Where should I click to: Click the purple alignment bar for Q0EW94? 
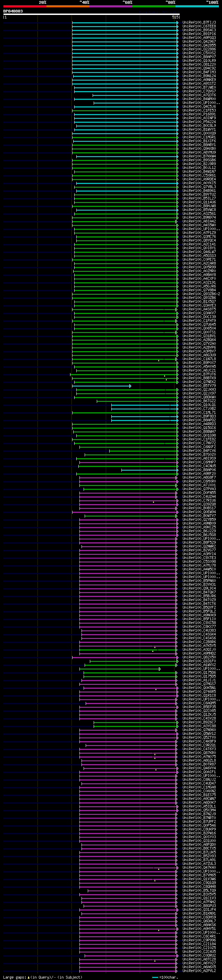125,512
